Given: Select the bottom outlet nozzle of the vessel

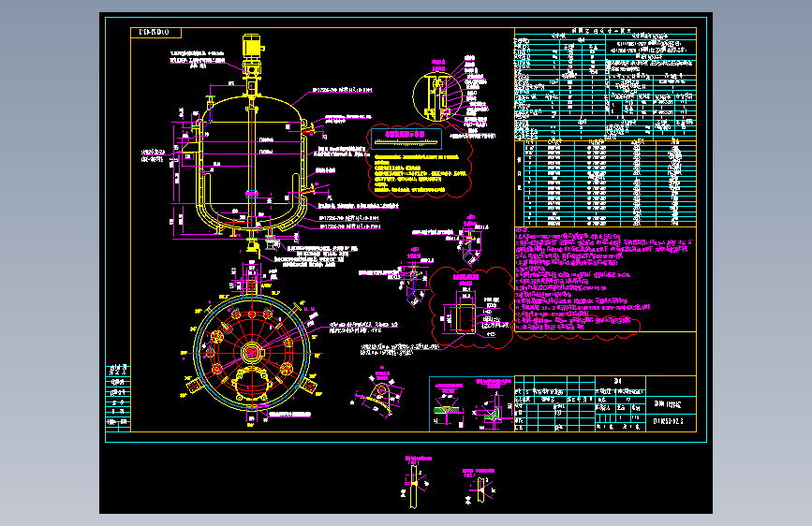Looking at the screenshot, I should pyautogui.click(x=253, y=246).
